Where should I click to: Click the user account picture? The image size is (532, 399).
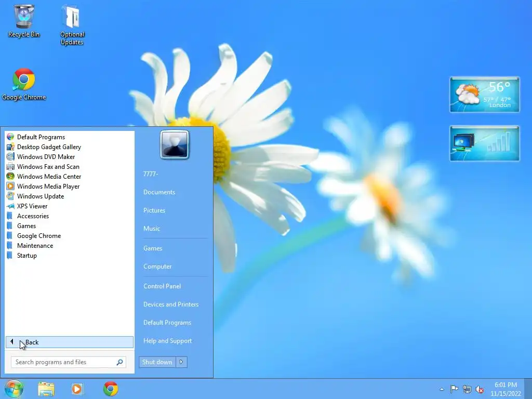tap(175, 144)
